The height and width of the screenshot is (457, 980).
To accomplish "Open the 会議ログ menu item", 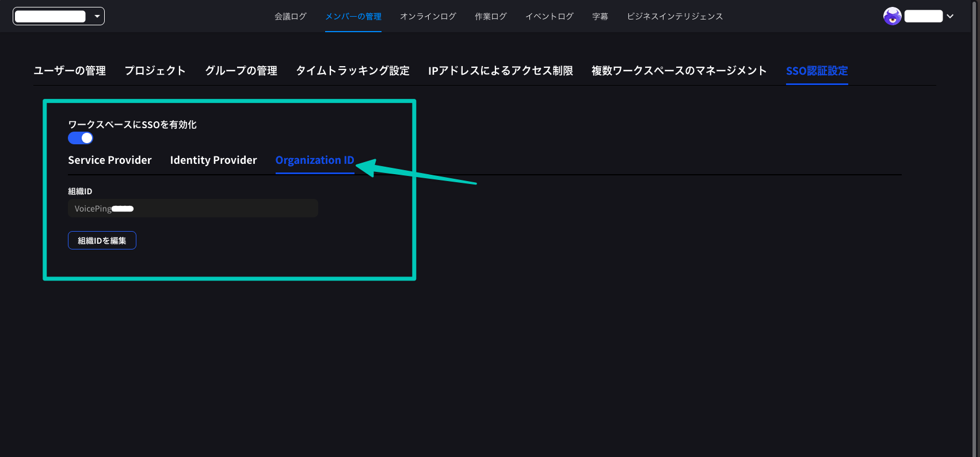I will (291, 16).
